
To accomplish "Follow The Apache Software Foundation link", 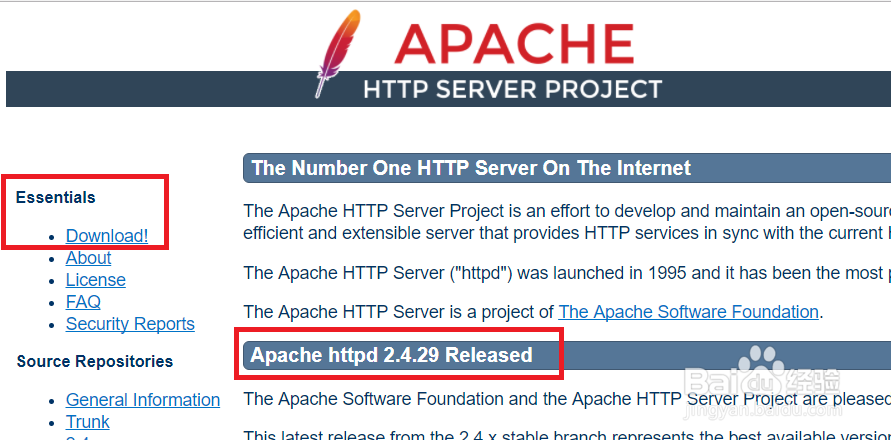I will (688, 312).
